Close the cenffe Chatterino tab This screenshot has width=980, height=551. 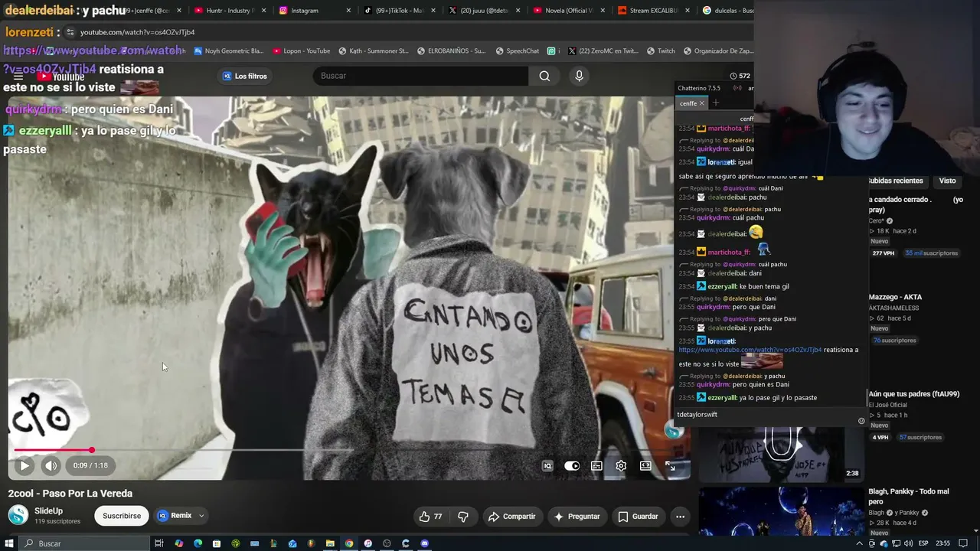pyautogui.click(x=701, y=103)
